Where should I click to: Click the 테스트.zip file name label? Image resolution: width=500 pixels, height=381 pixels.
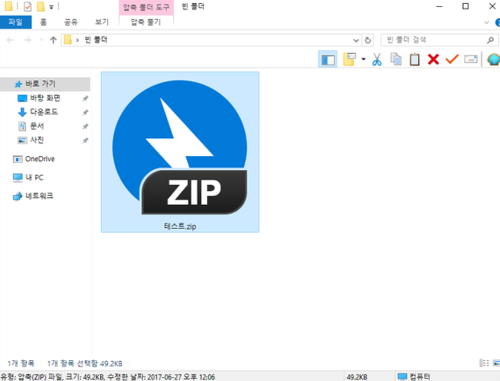pos(180,227)
